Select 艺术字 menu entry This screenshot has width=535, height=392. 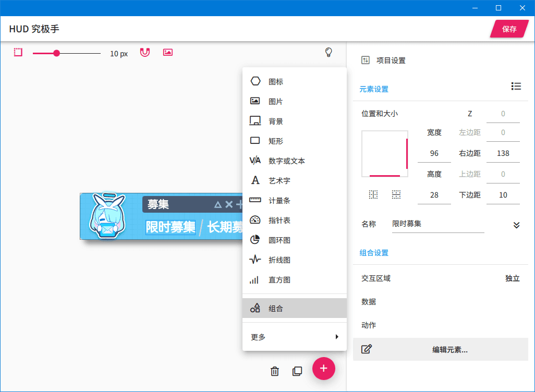(295, 180)
